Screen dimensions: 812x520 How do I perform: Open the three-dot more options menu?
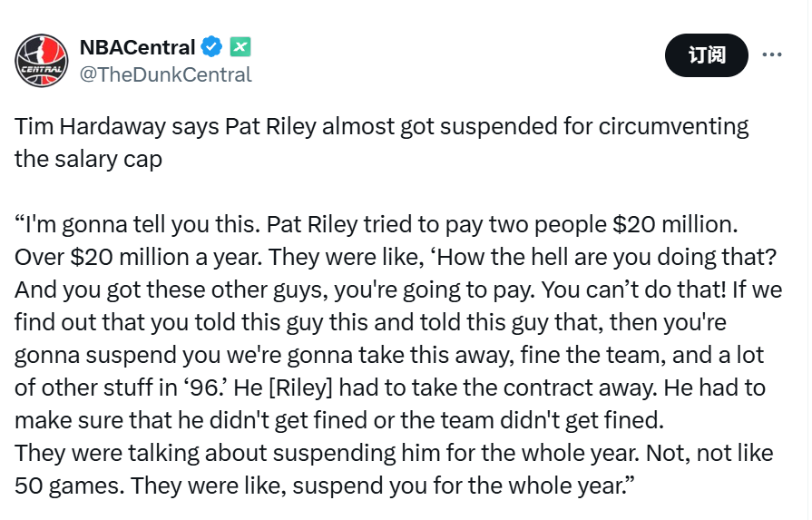[772, 54]
